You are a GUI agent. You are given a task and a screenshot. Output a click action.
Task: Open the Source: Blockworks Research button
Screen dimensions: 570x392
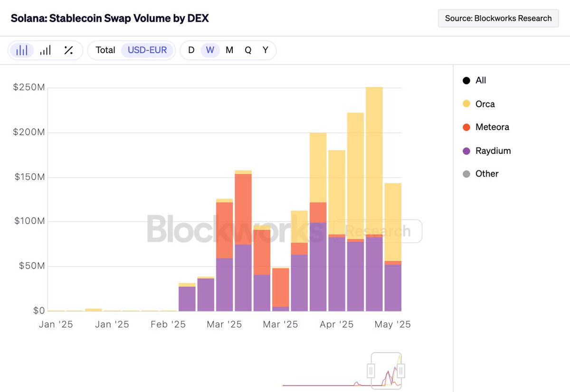(498, 19)
